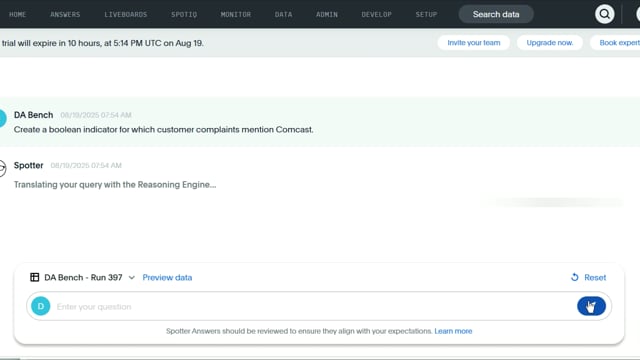Go to Liveboards in navigation bar

(126, 14)
